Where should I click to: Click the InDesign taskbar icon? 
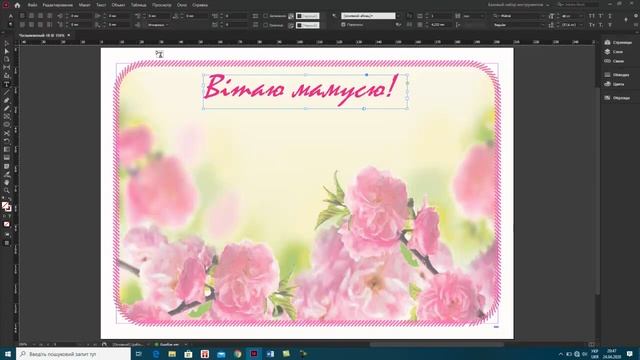(253, 354)
